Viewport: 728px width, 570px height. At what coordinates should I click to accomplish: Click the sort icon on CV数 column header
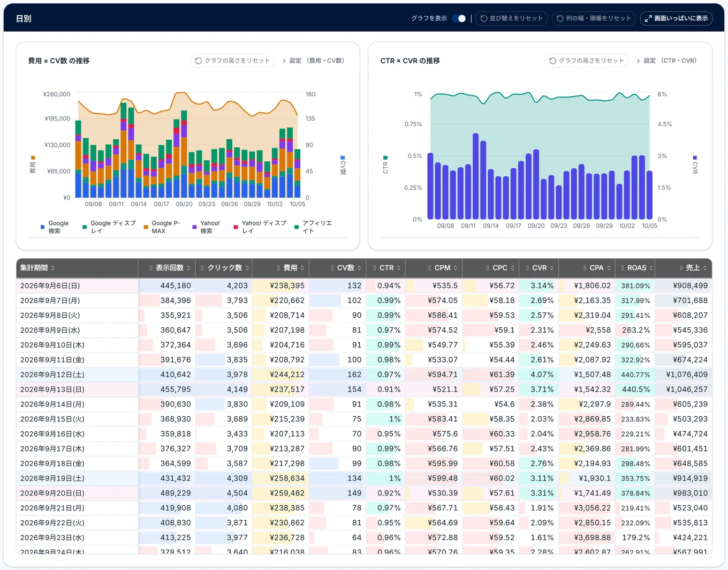[x=359, y=268]
